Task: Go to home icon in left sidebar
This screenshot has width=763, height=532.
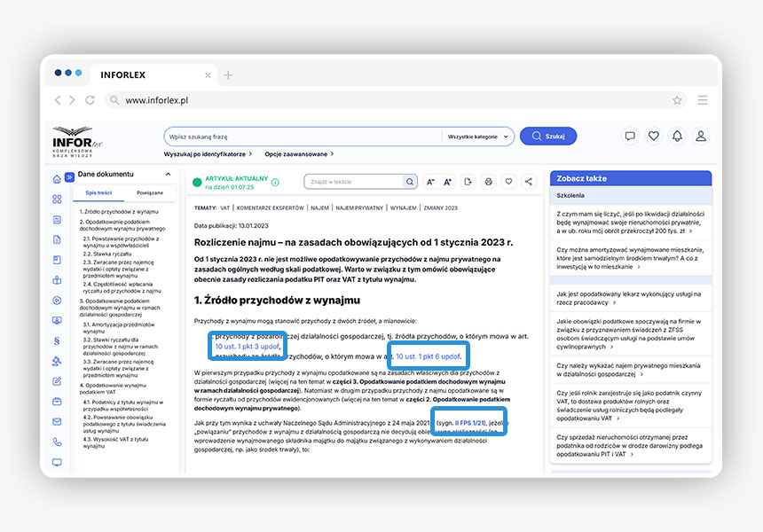Action: pyautogui.click(x=57, y=178)
